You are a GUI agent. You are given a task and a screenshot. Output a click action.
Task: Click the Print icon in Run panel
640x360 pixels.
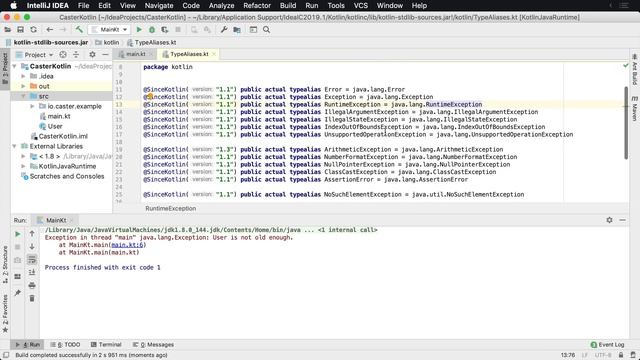[32, 285]
